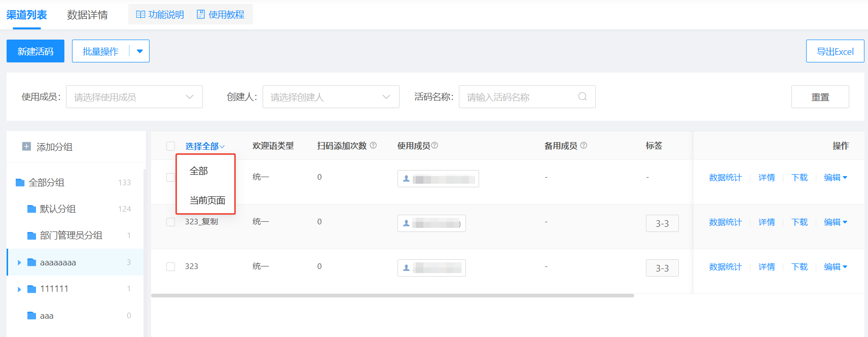This screenshot has width=868, height=337.
Task: Open 数据统计 for first row
Action: click(725, 177)
